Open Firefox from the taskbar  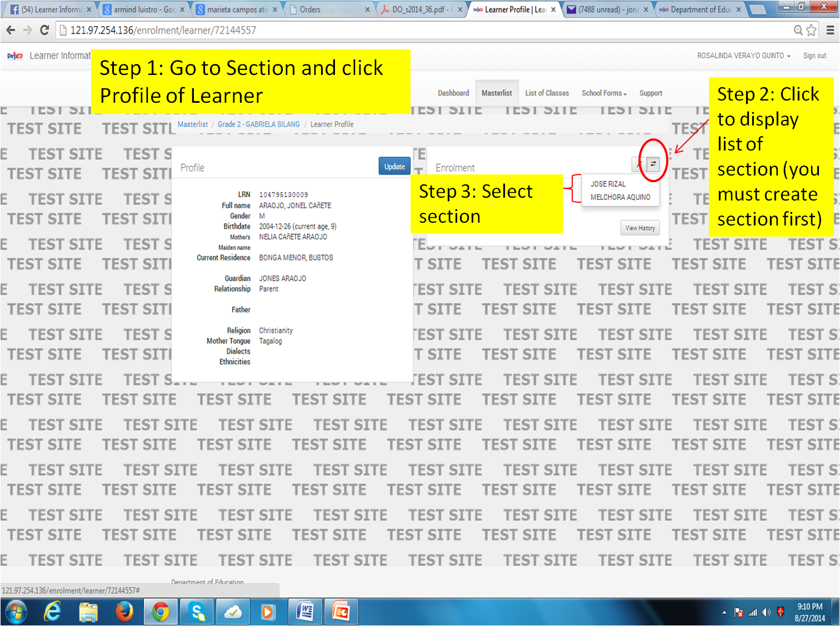pos(124,612)
